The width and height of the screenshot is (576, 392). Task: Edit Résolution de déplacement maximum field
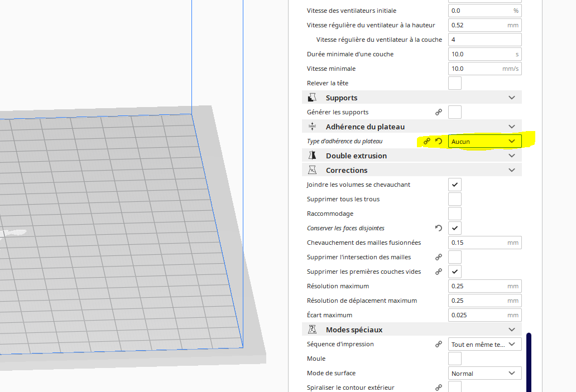pos(485,301)
